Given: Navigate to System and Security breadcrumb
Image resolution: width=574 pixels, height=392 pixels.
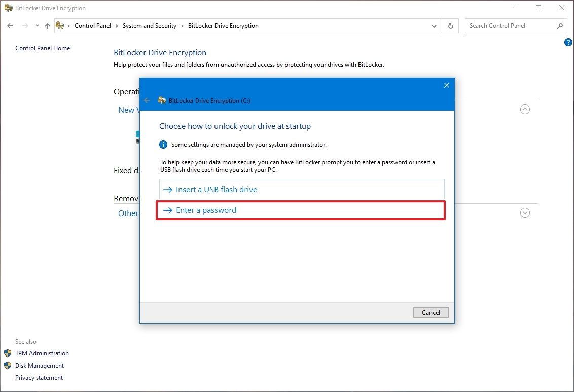Looking at the screenshot, I should click(x=149, y=26).
